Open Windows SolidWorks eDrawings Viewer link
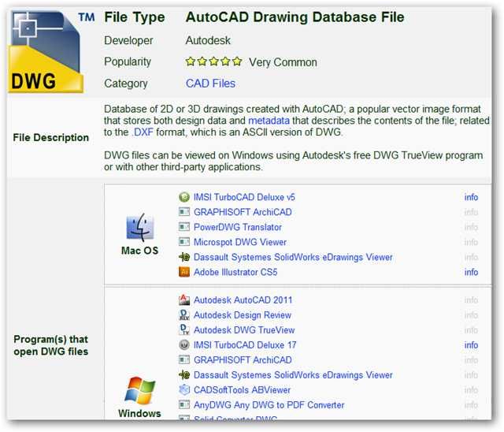Viewport: 504px width, 432px height. (293, 375)
